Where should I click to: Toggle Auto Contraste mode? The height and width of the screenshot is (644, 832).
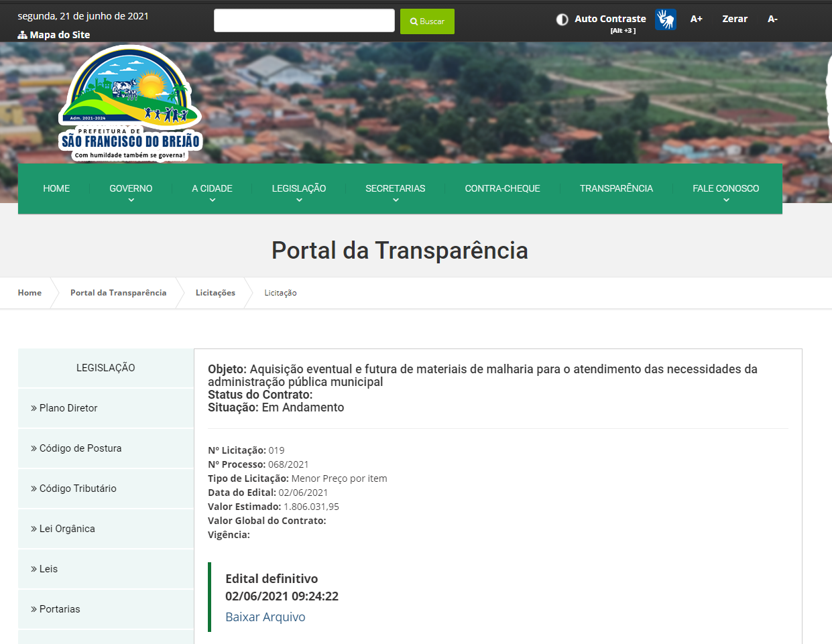610,19
